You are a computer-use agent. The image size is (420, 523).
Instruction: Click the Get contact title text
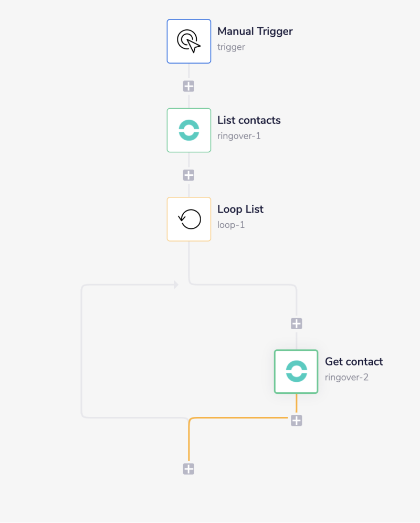pyautogui.click(x=353, y=361)
